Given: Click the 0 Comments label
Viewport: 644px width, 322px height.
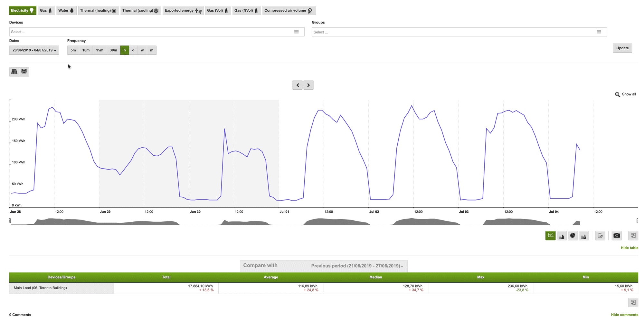Looking at the screenshot, I should 20,315.
